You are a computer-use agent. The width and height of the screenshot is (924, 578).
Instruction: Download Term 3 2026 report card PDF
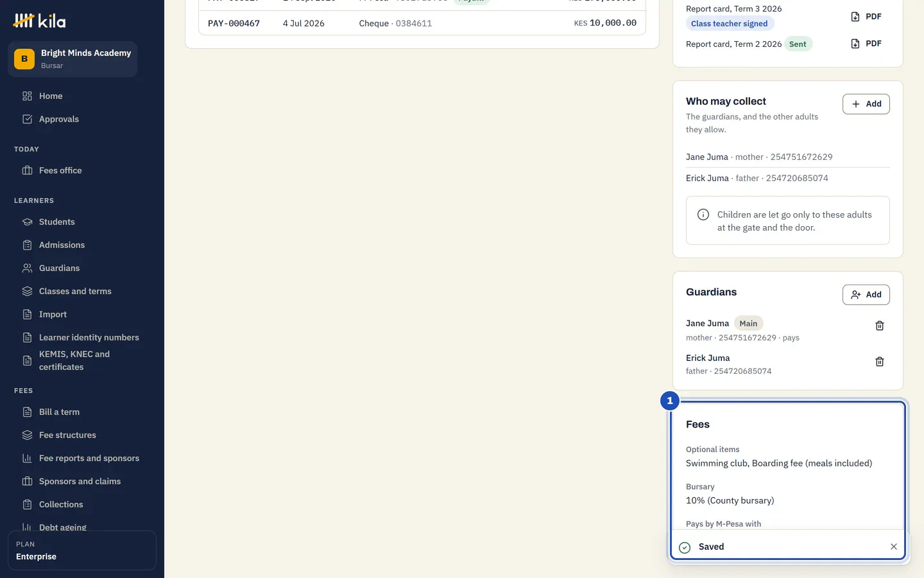866,17
